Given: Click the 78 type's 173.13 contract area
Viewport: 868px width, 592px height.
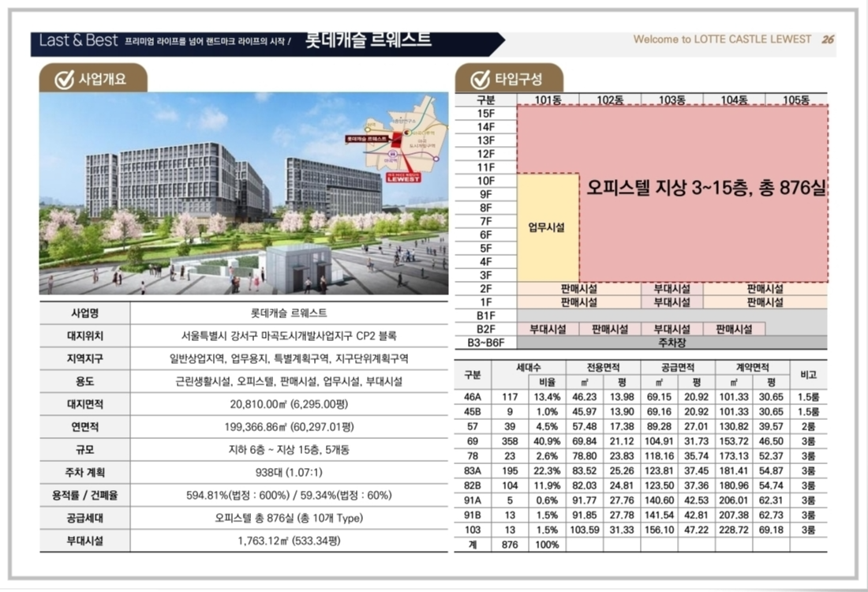Looking at the screenshot, I should 734,456.
